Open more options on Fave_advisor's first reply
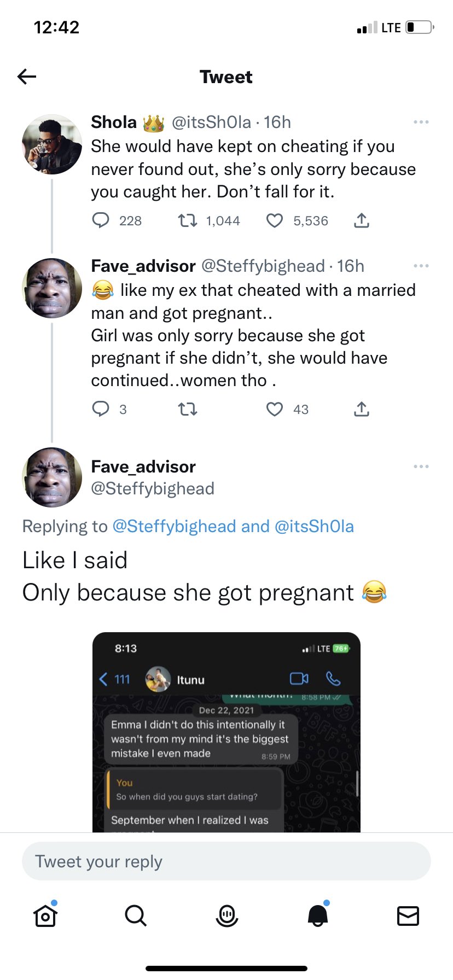This screenshot has height=980, width=453. [421, 266]
